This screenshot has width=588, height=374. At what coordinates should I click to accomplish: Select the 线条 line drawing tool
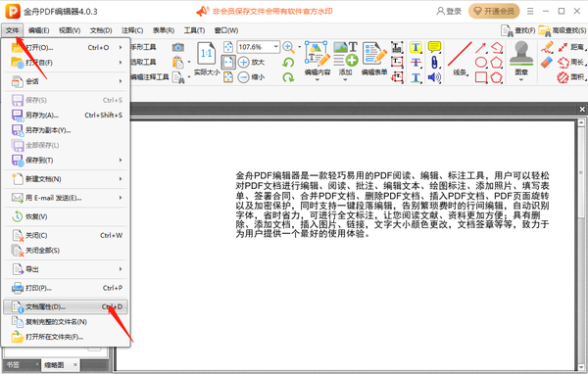click(x=460, y=59)
